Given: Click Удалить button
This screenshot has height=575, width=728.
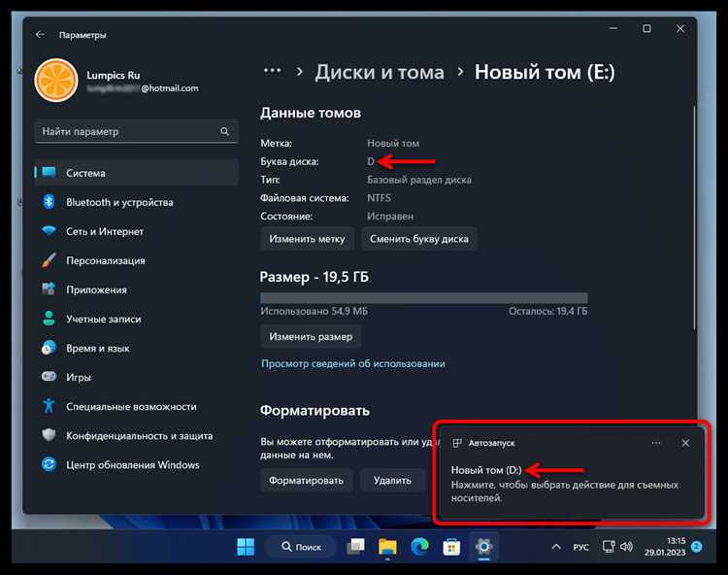Looking at the screenshot, I should (x=392, y=480).
